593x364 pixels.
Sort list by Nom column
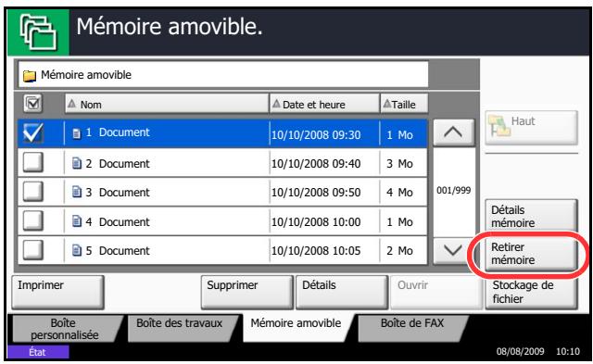pos(167,104)
